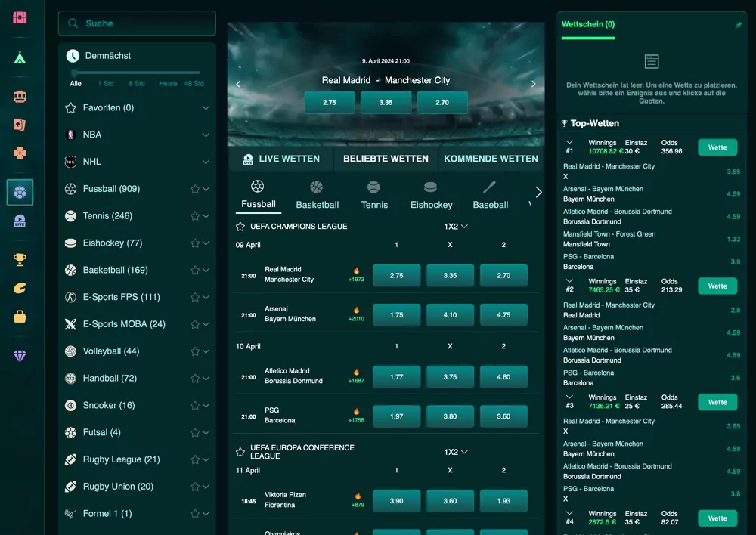This screenshot has height=535, width=756.
Task: Open the trophy tournaments sidebar icon
Action: 20,260
